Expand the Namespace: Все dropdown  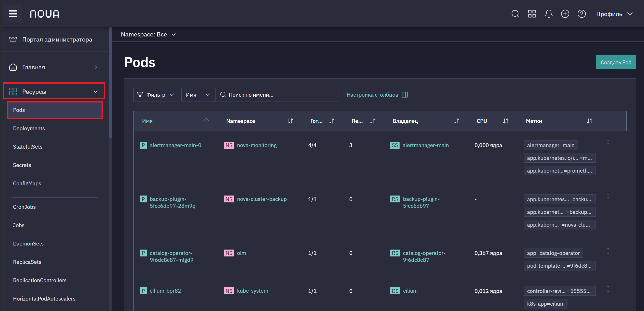pyautogui.click(x=148, y=34)
